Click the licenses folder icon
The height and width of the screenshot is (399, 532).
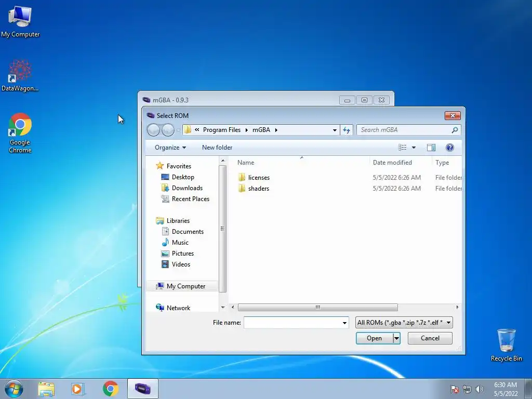pyautogui.click(x=242, y=178)
